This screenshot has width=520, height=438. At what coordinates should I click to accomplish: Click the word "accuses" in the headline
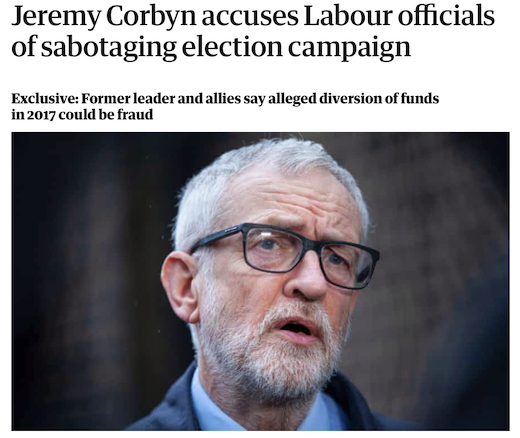point(250,17)
